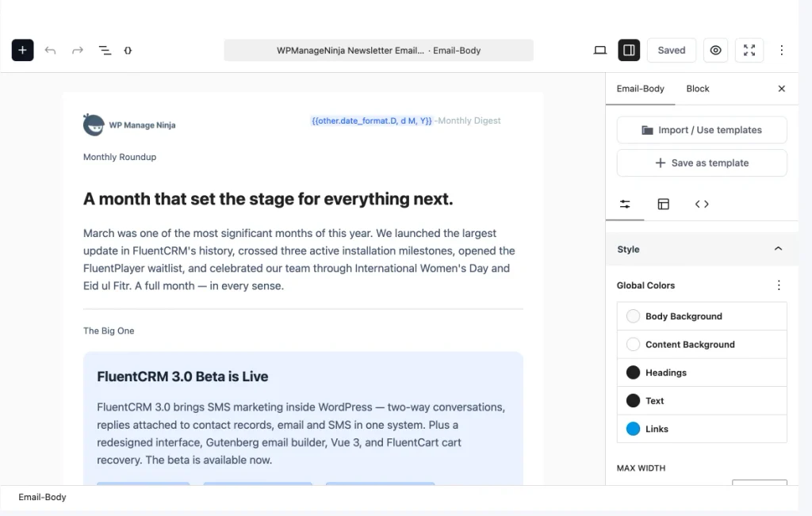Change the Text color
Screen dimensions: 812x516
coord(702,400)
